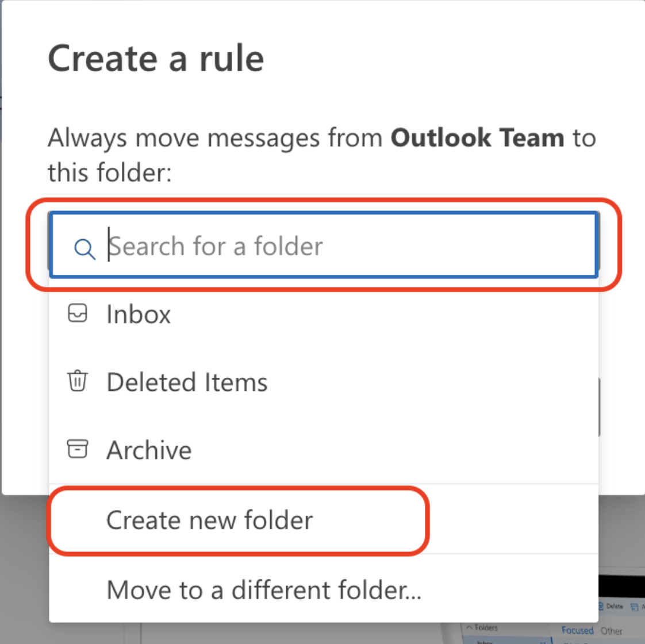The image size is (645, 644).
Task: Select Inbox from the folder dropdown list
Action: (x=138, y=313)
